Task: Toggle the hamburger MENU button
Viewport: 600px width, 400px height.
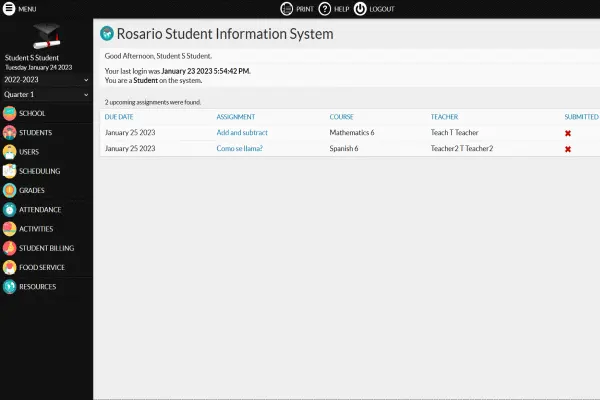Action: tap(9, 8)
